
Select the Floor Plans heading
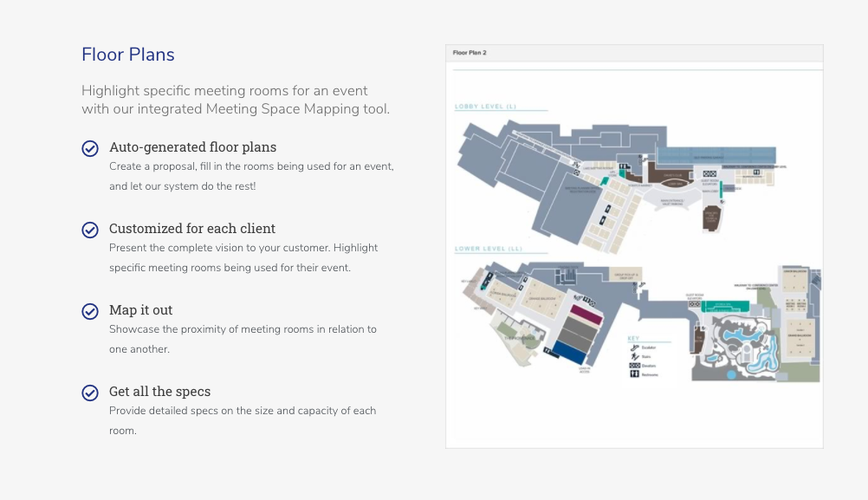point(128,55)
